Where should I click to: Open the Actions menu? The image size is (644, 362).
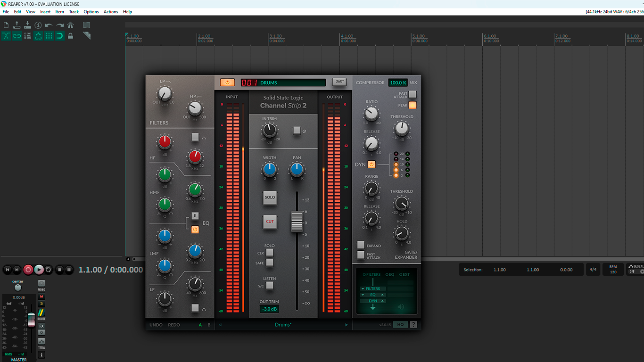(x=111, y=12)
